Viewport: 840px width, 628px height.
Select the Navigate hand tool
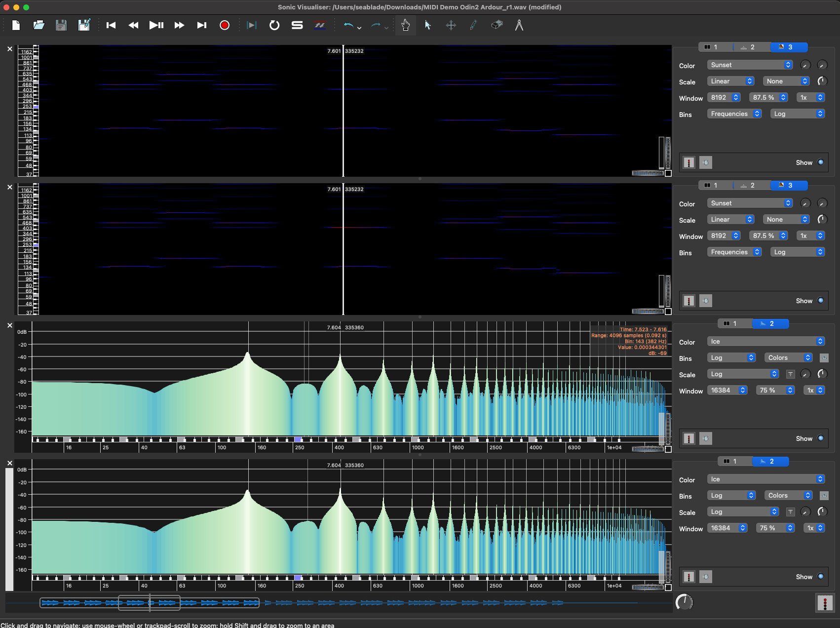point(405,25)
